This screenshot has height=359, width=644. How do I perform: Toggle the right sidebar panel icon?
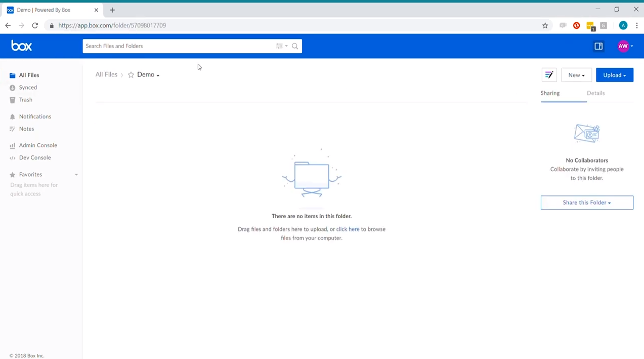[x=598, y=46]
